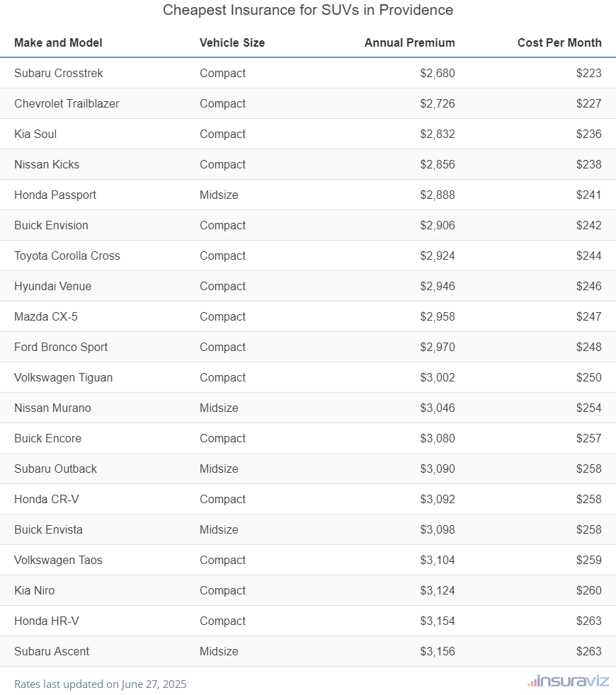This screenshot has width=616, height=695.
Task: Select the Subaru Crosstrek row
Action: 59,73
